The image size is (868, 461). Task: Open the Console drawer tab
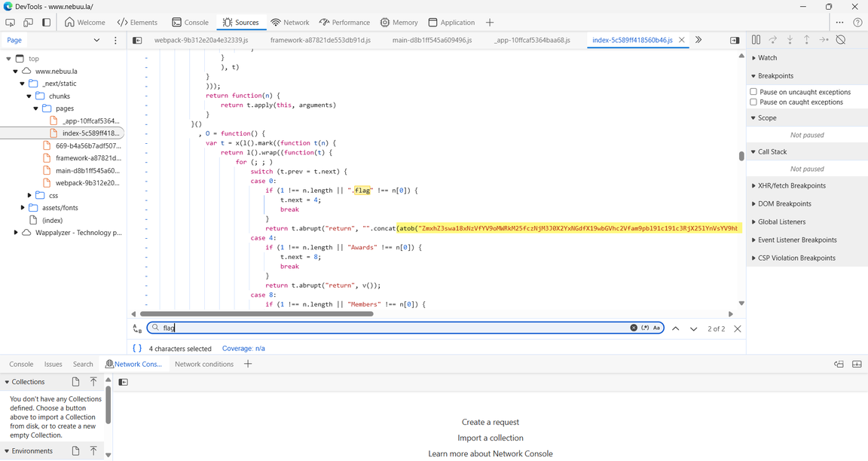(21, 364)
